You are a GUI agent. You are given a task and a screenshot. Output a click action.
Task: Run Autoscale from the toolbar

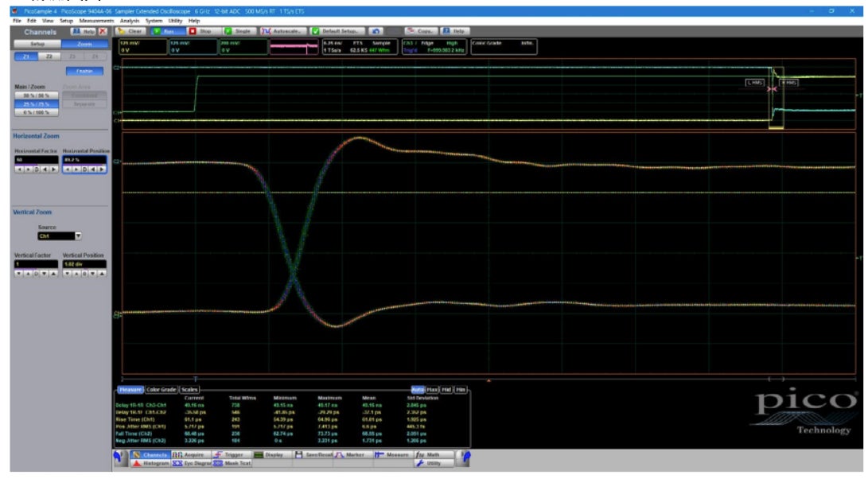[284, 31]
